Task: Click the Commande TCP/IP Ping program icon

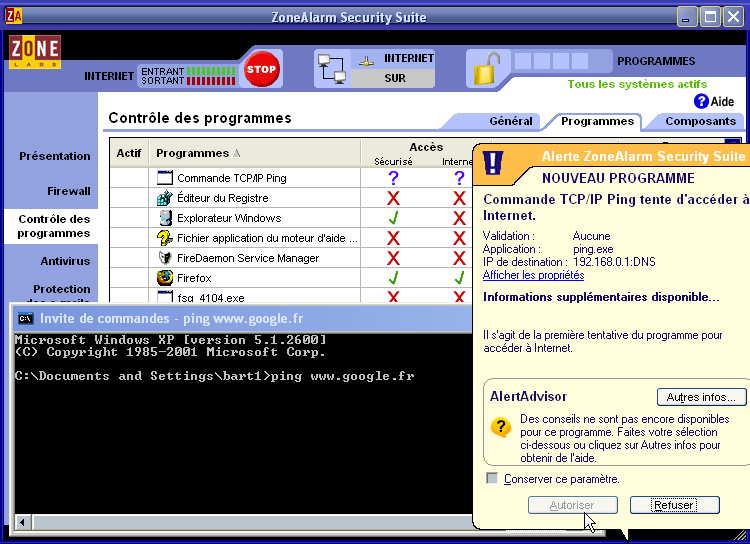Action: click(x=165, y=178)
